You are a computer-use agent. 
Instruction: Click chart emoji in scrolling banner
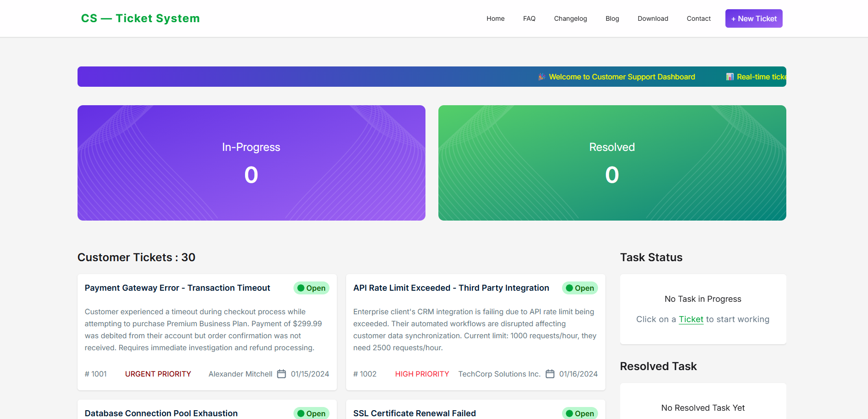click(x=730, y=77)
